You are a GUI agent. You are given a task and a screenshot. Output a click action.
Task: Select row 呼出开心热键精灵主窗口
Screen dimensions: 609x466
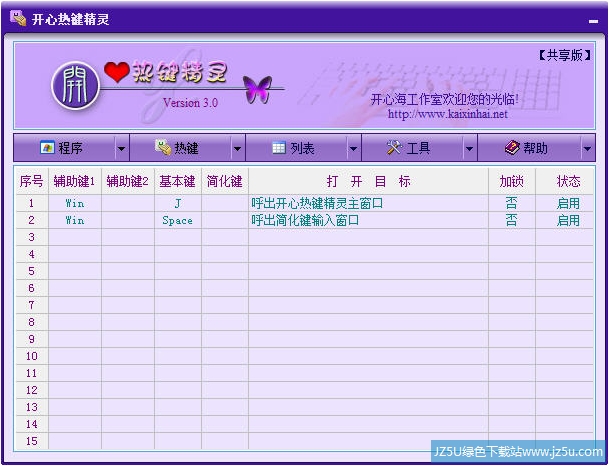305,203
